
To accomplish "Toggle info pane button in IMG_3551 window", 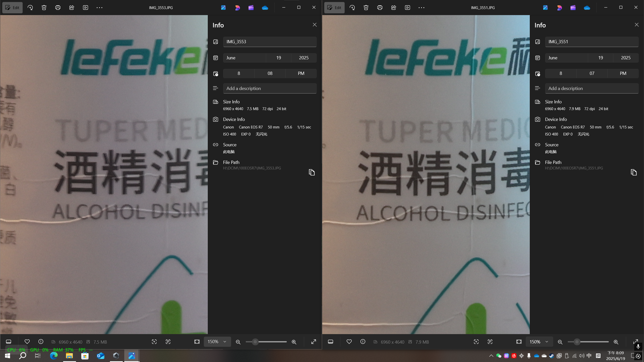I will [363, 342].
